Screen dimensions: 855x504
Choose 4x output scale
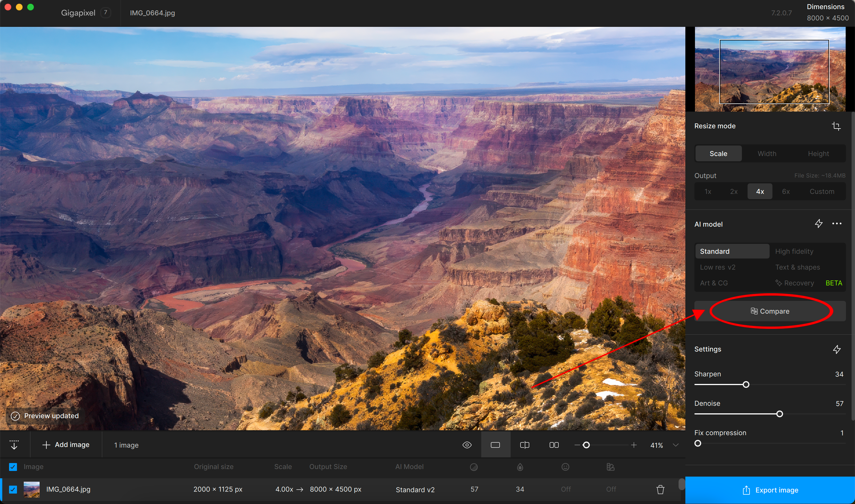click(x=760, y=192)
